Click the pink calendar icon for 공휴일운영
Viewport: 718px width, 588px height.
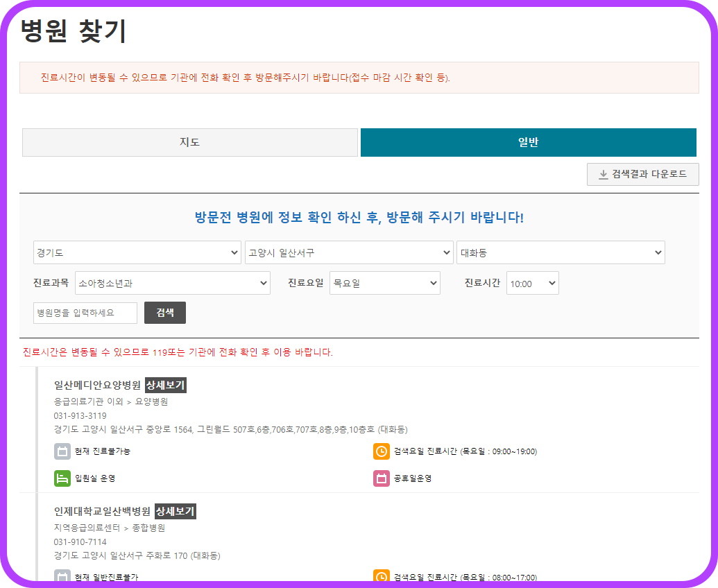[382, 478]
